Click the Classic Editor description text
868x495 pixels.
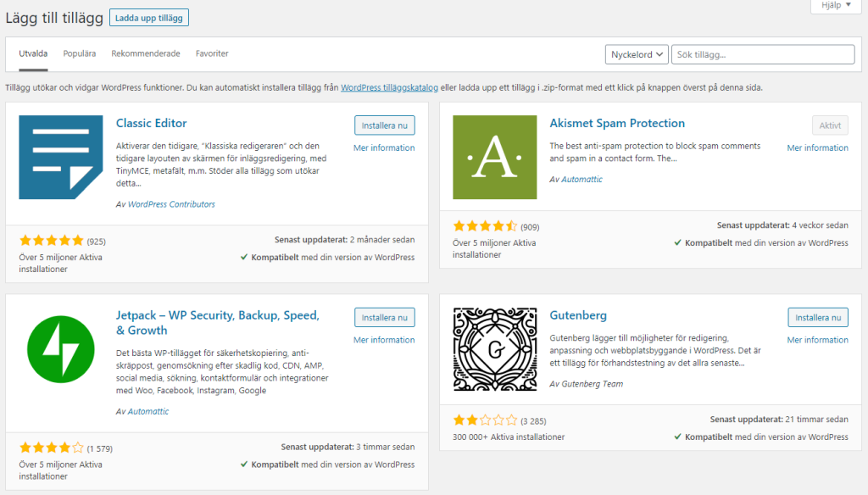221,164
